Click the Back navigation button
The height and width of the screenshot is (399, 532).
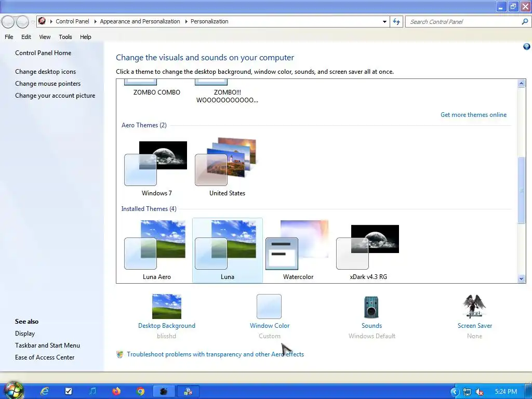(8, 22)
